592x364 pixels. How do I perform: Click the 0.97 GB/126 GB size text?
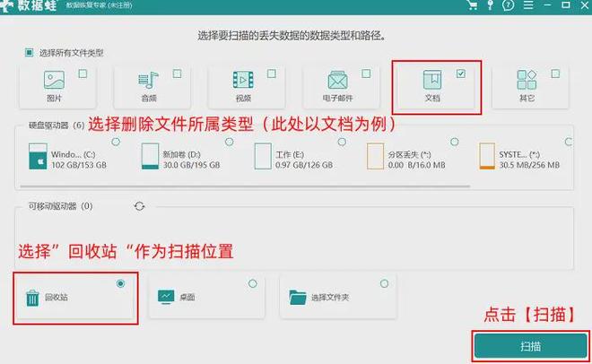304,165
